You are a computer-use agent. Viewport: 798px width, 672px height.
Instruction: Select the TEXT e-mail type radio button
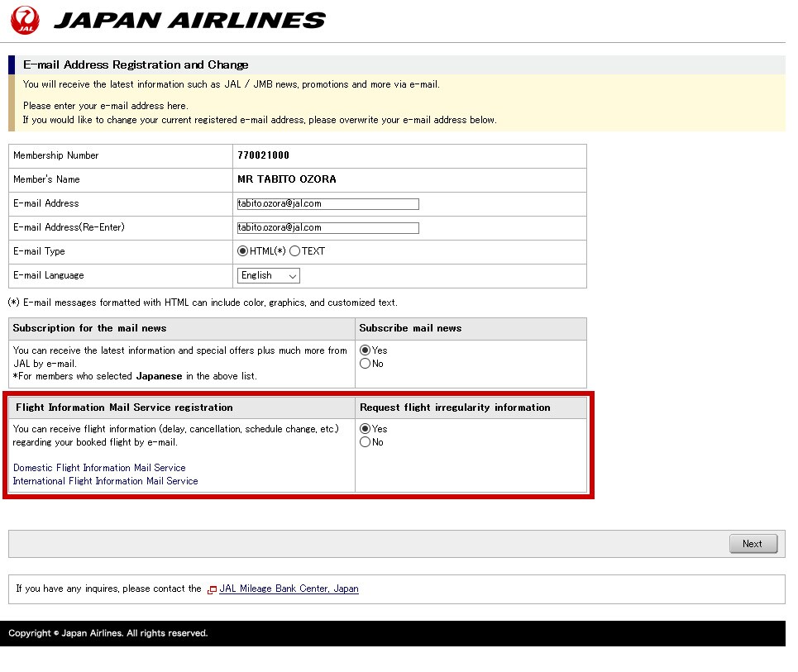tap(294, 251)
